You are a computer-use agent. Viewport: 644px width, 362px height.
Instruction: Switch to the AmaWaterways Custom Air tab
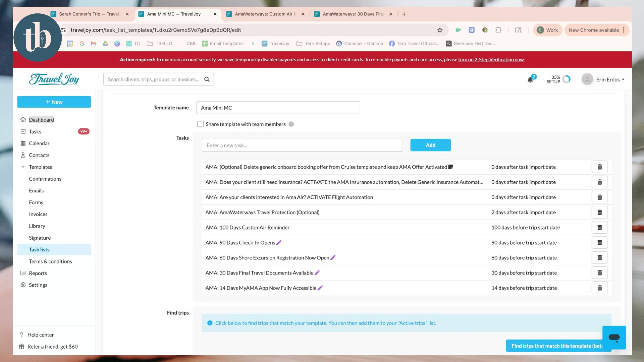[265, 14]
